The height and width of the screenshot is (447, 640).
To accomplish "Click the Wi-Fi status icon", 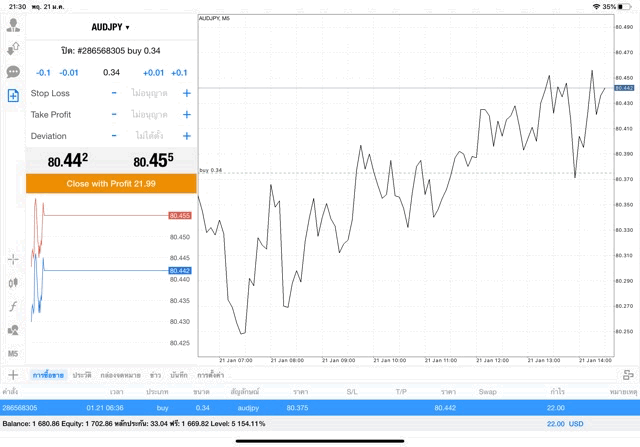I will click(x=596, y=7).
